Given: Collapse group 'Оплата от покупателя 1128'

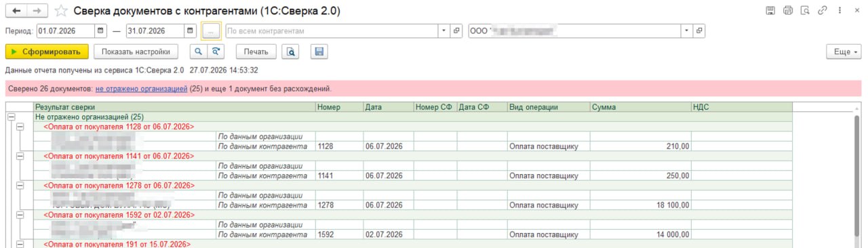Looking at the screenshot, I should [x=20, y=127].
